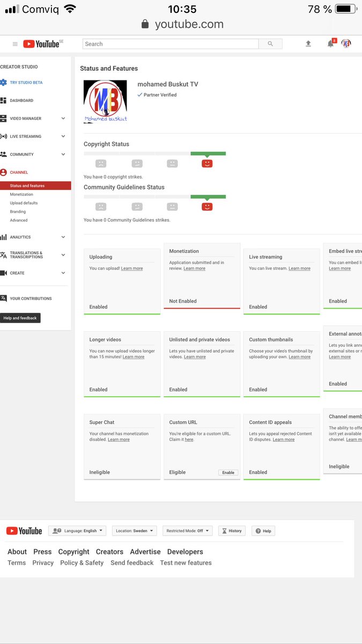Image resolution: width=362 pixels, height=644 pixels.
Task: Select Monetization in channel submenu
Action: (21, 194)
